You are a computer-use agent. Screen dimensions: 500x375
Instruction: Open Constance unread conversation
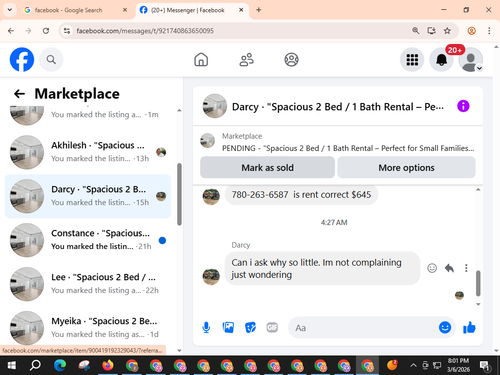pyautogui.click(x=88, y=240)
